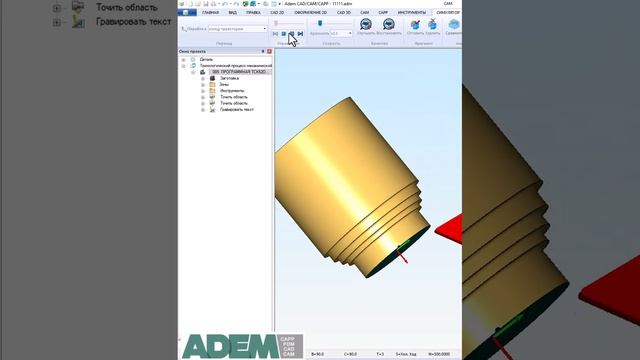Click the Заготовка item icon
Image resolution: width=640 pixels, height=360 pixels.
212,78
